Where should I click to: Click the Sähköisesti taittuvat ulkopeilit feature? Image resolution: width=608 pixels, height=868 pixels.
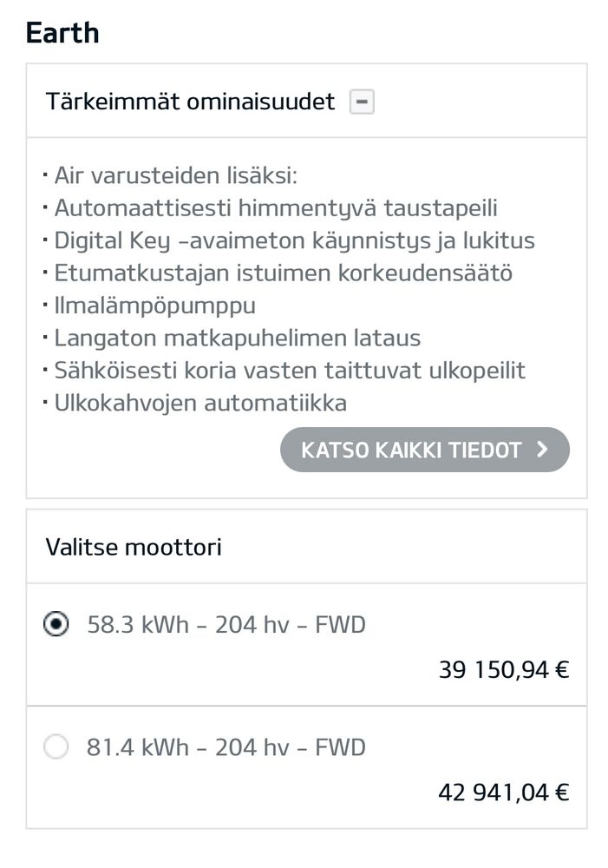(x=290, y=370)
